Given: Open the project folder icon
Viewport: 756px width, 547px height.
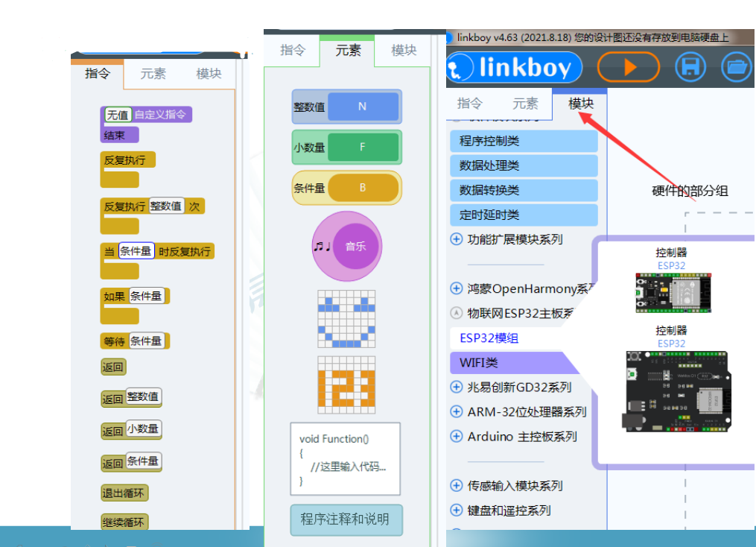Looking at the screenshot, I should pos(736,66).
